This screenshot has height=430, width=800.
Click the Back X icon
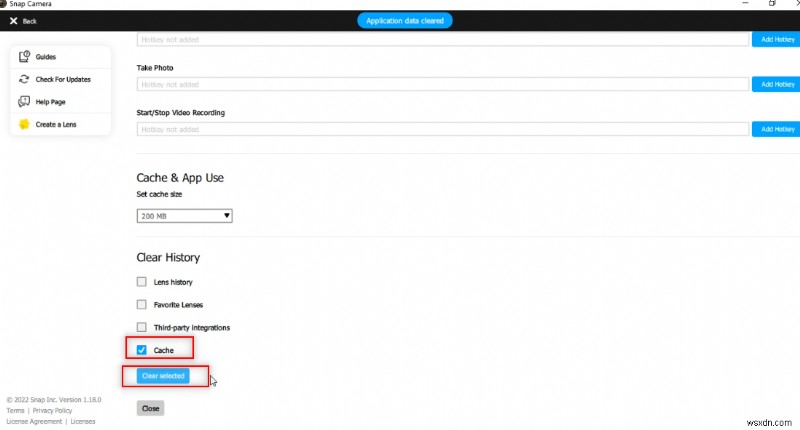coord(13,21)
